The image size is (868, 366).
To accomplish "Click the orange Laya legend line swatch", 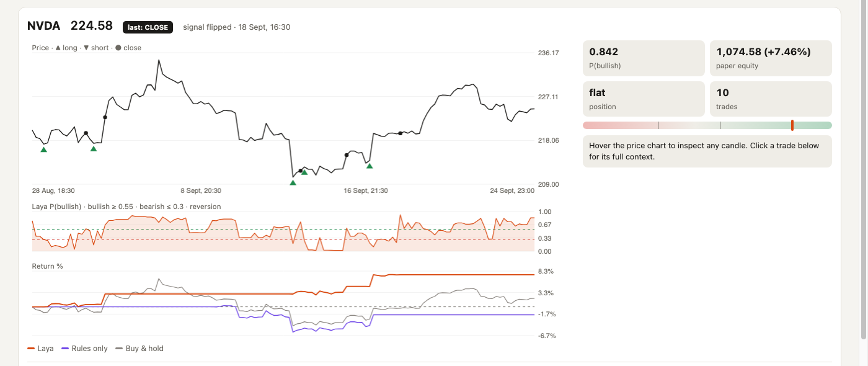I will coord(31,349).
